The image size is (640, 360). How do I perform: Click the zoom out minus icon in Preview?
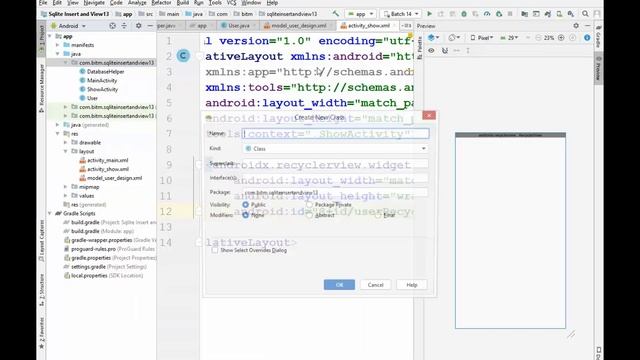point(538,38)
